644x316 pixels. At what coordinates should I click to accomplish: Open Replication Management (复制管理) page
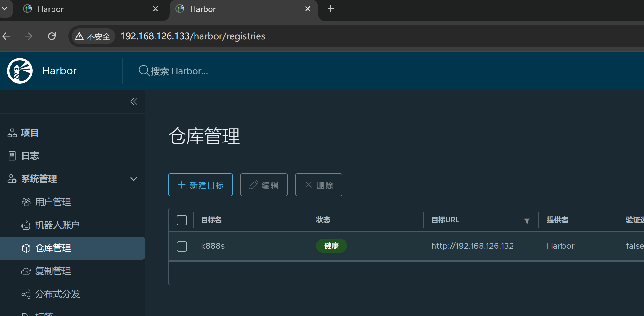(x=53, y=271)
